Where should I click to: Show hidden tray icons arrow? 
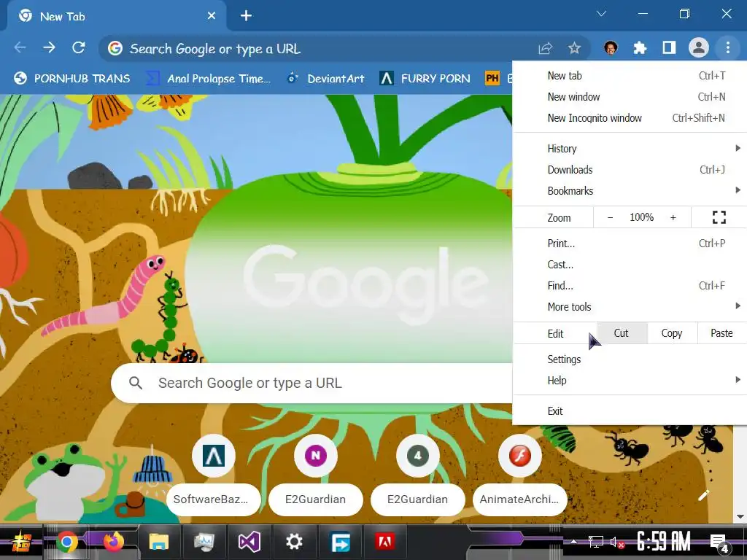point(573,542)
